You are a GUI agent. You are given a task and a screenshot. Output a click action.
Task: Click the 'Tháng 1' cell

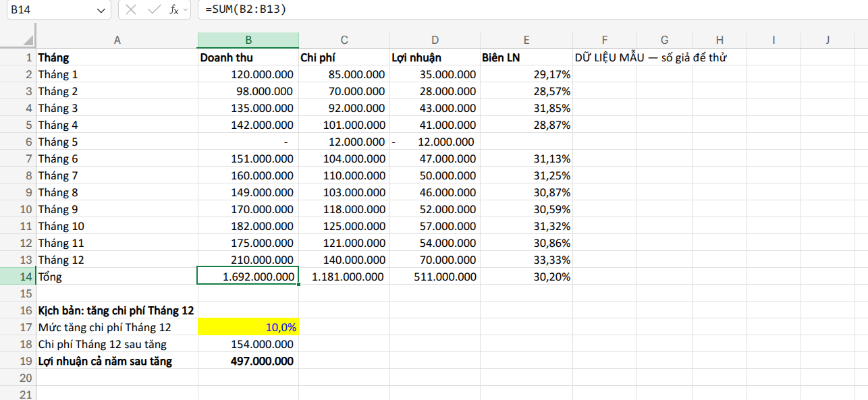[x=117, y=74]
